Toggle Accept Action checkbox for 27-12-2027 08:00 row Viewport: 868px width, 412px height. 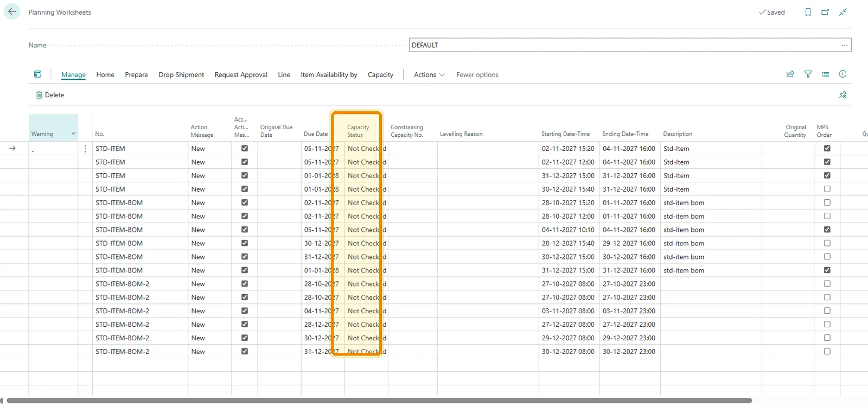pos(245,324)
